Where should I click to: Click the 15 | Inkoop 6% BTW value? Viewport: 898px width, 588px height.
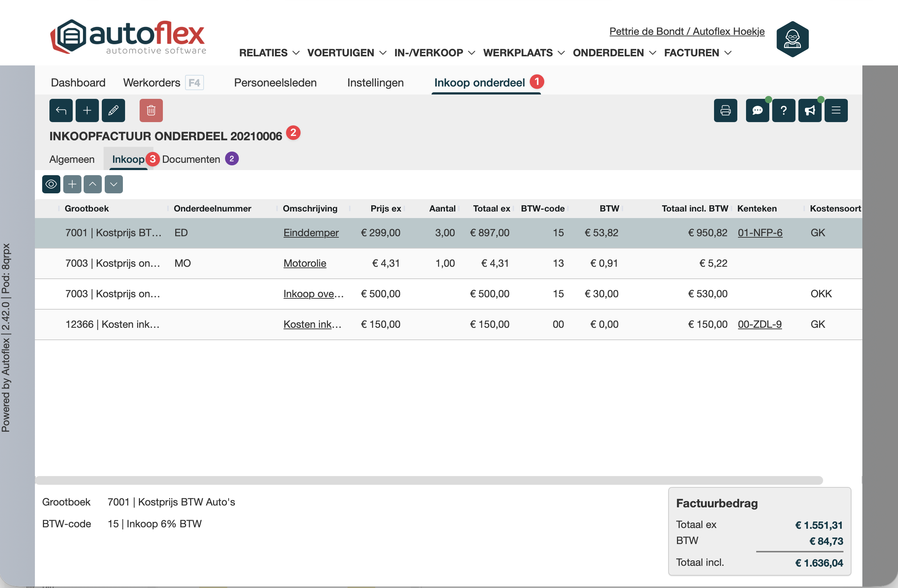[155, 524]
